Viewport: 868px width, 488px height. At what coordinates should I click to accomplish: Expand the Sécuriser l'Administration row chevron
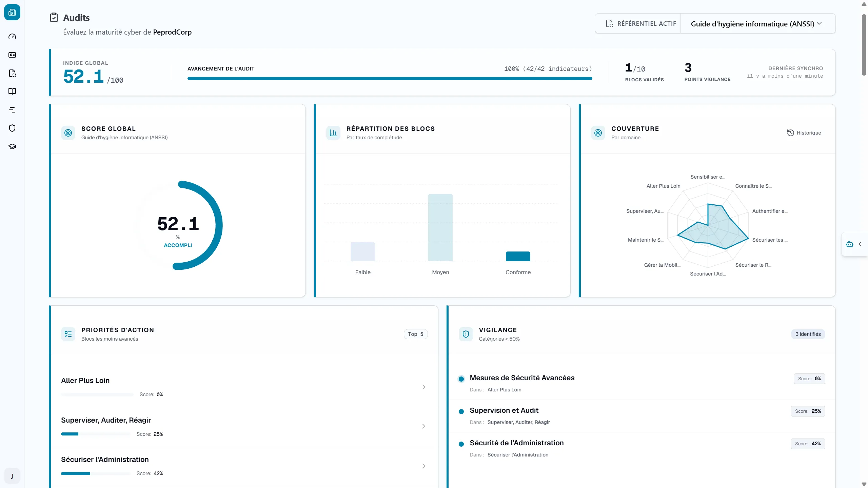coord(423,466)
